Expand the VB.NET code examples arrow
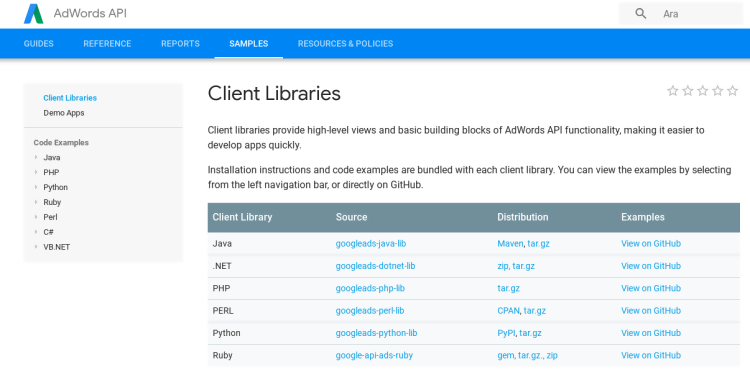Screen dimensions: 750x377 36,246
